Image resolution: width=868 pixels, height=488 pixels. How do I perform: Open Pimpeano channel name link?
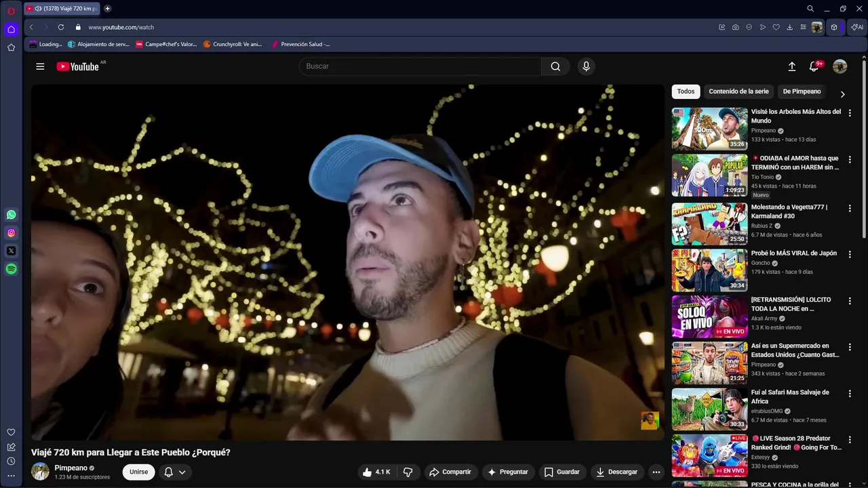click(71, 468)
